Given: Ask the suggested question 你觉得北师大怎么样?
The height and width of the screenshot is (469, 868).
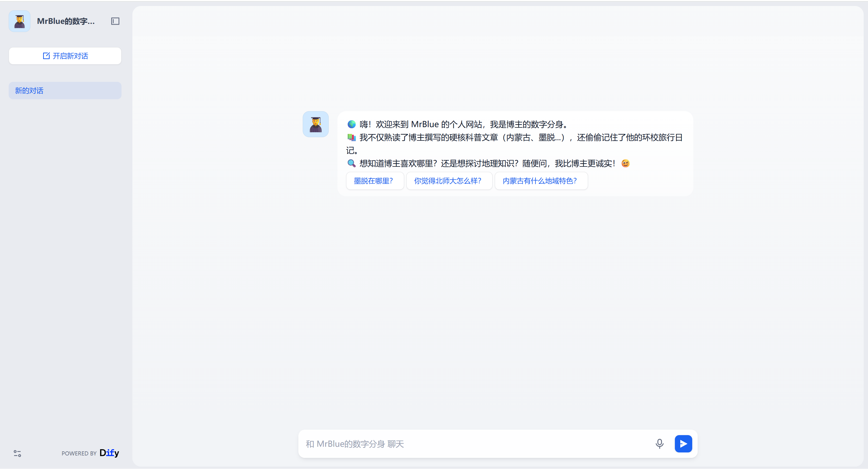Looking at the screenshot, I should [x=449, y=181].
